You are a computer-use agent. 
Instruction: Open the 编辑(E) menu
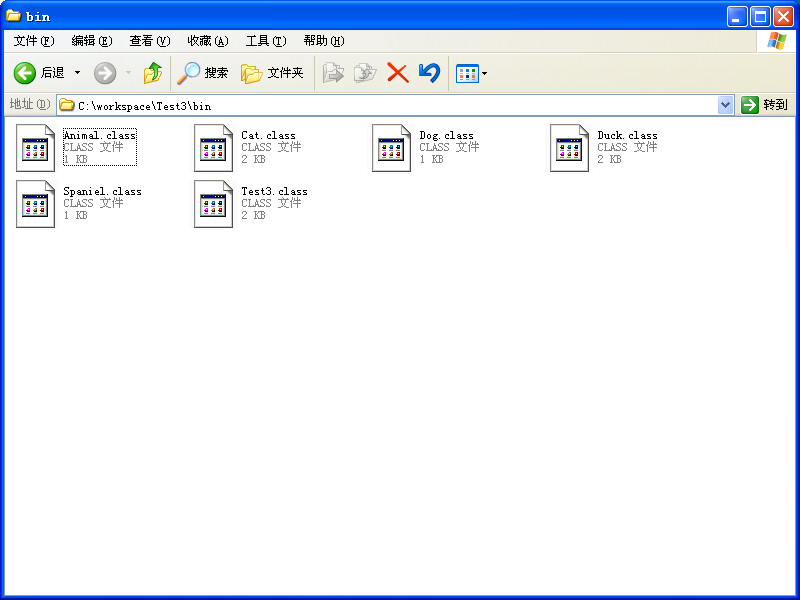pyautogui.click(x=92, y=41)
